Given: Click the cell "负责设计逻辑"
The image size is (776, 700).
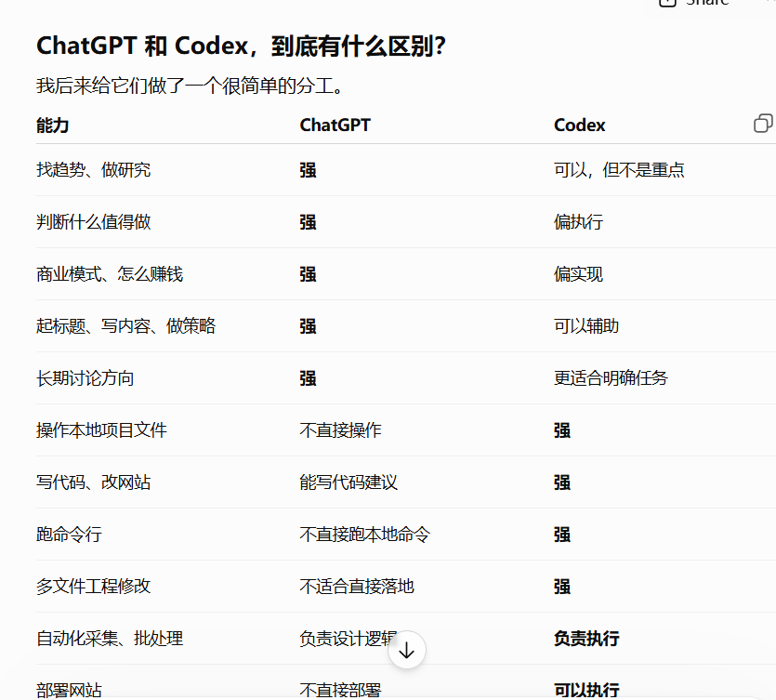Looking at the screenshot, I should pos(348,639).
